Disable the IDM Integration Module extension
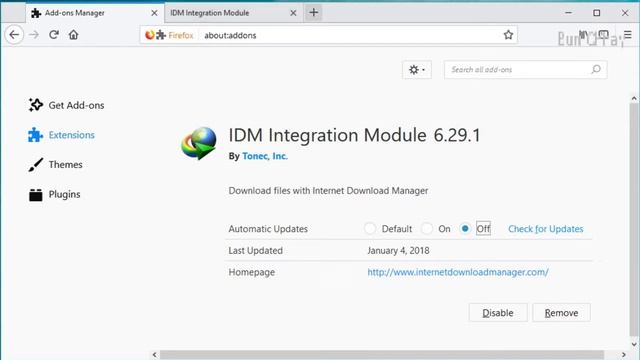Screen dimensions: 640x360 click(x=498, y=313)
